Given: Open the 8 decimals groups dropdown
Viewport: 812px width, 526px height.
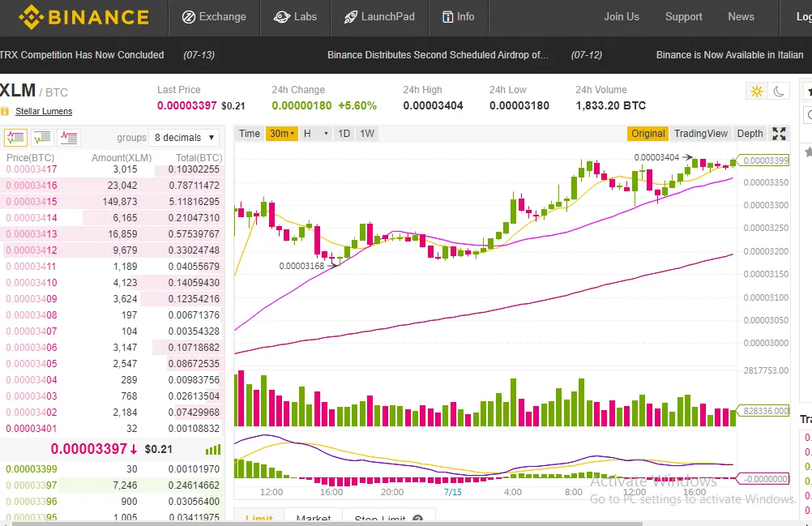Looking at the screenshot, I should [x=184, y=138].
